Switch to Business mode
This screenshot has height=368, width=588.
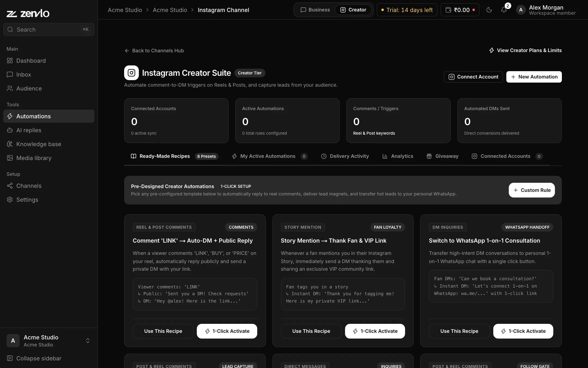[315, 10]
